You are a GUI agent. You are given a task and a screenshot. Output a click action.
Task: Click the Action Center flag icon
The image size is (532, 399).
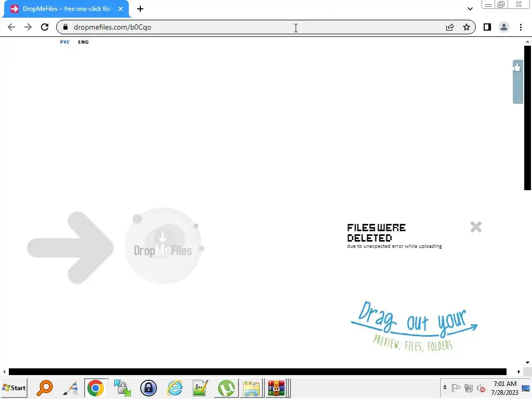pos(456,388)
